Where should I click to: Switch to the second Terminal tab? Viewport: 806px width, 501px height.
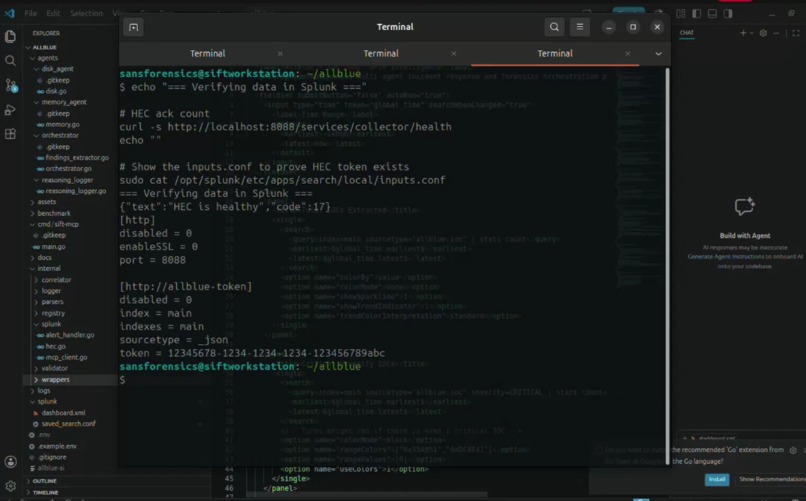click(x=381, y=53)
